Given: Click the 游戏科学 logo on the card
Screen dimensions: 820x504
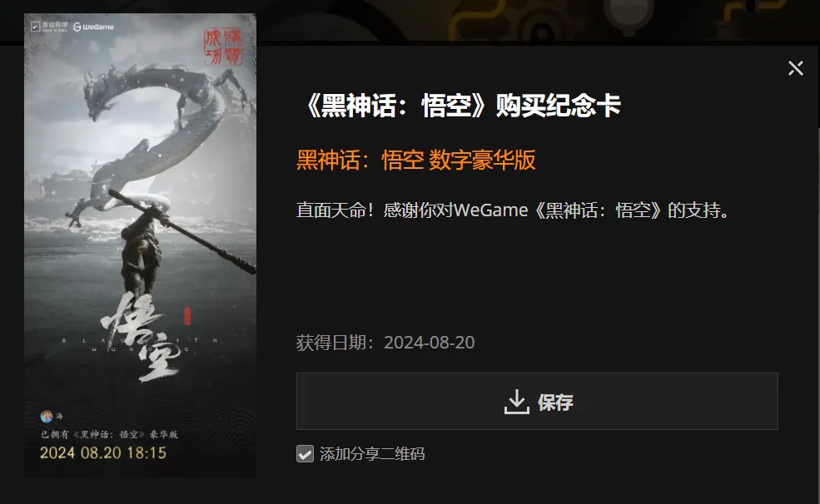Looking at the screenshot, I should point(50,27).
